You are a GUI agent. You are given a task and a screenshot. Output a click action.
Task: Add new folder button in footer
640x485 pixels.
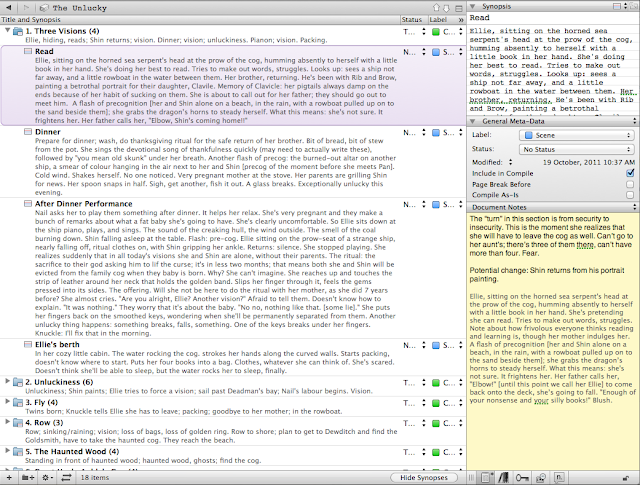click(x=28, y=477)
